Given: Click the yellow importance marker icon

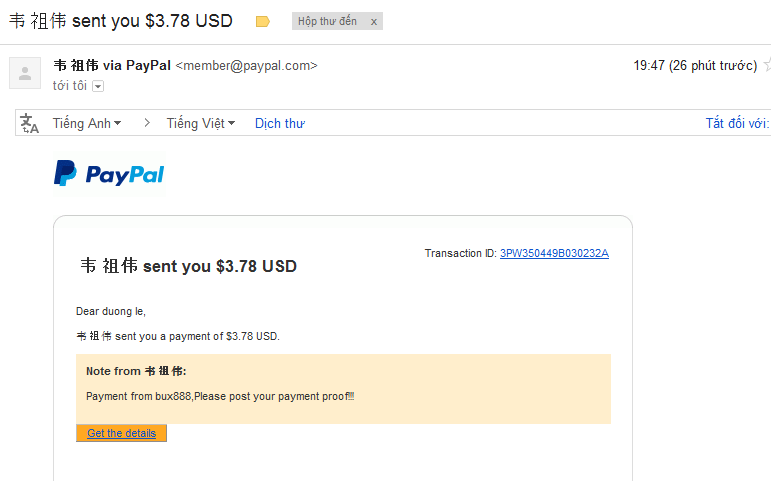Looking at the screenshot, I should pyautogui.click(x=263, y=21).
